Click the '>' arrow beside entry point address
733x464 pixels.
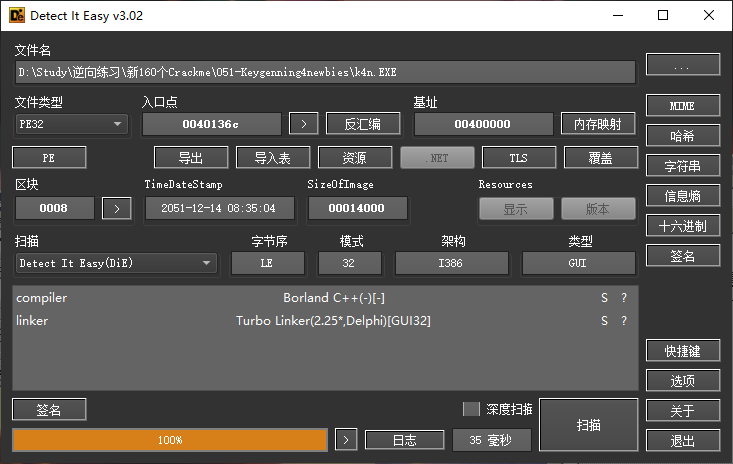(x=304, y=124)
